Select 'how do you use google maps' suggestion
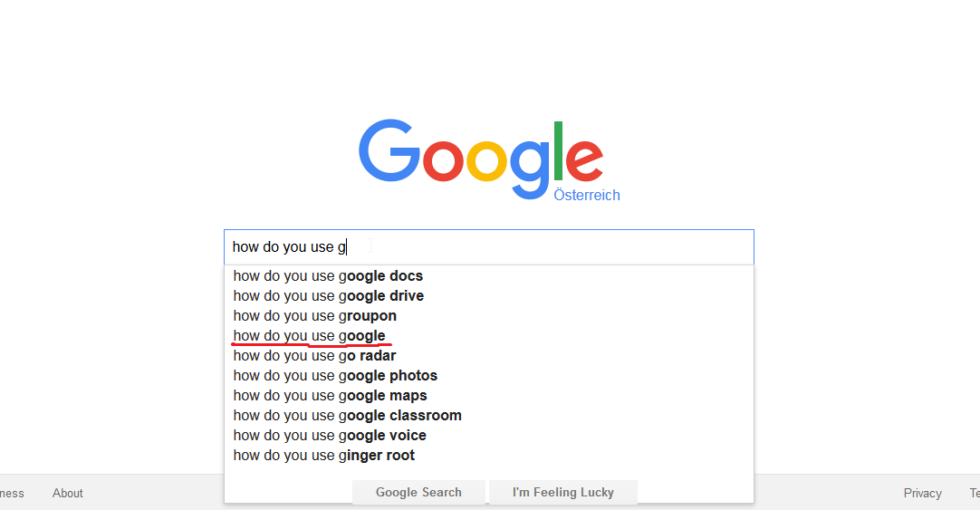Image resolution: width=980 pixels, height=510 pixels. pyautogui.click(x=489, y=396)
